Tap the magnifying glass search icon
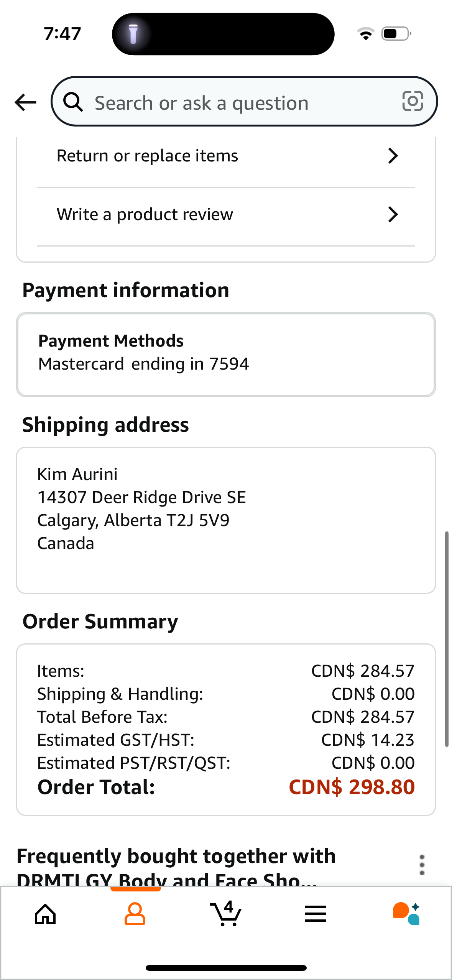The image size is (452, 980). (x=73, y=102)
